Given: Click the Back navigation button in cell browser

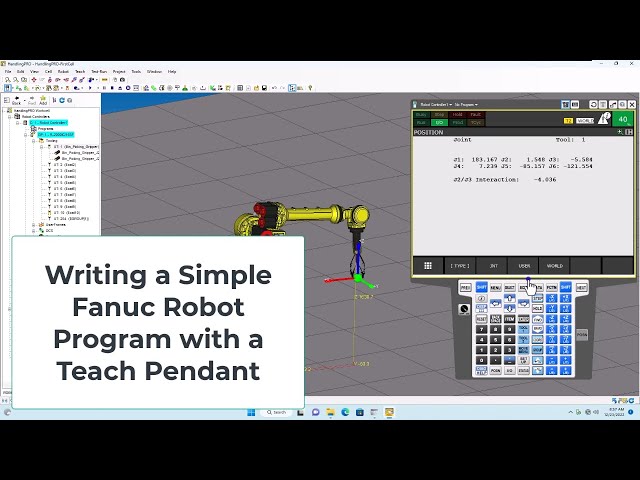Looking at the screenshot, I should [16, 100].
